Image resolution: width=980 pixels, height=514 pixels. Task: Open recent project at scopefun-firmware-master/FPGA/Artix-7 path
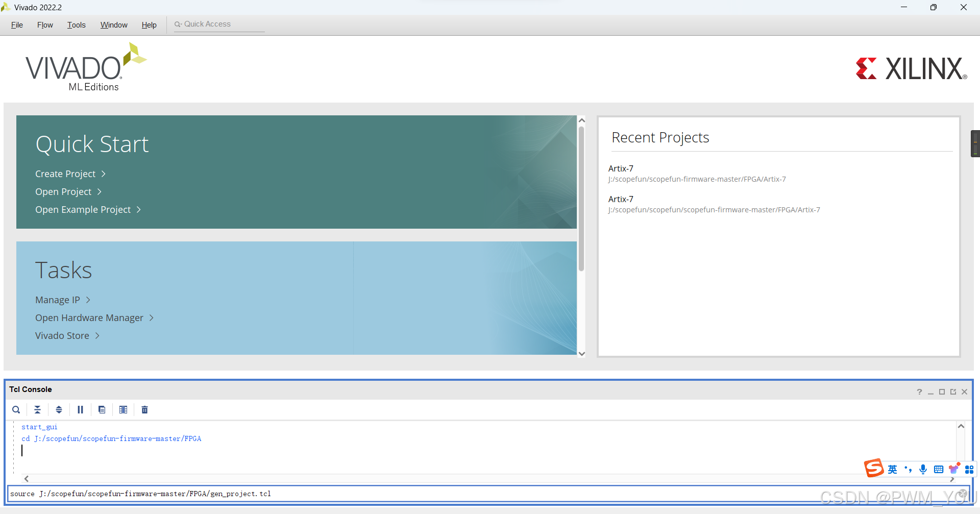[697, 174]
